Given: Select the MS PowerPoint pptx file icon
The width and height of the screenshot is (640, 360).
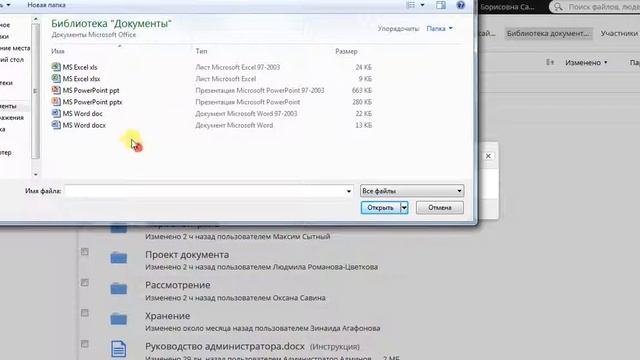Looking at the screenshot, I should [56, 101].
